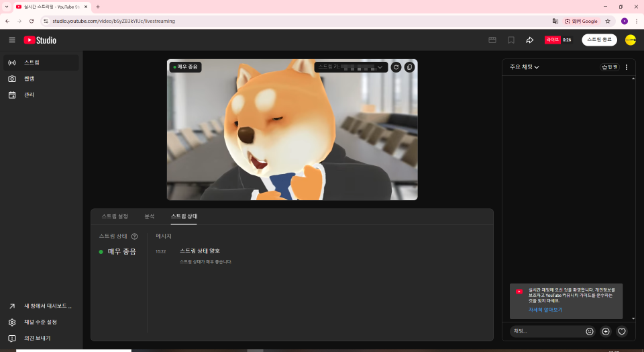
Task: Open the hamburger menu beside the Studio logo
Action: 12,40
